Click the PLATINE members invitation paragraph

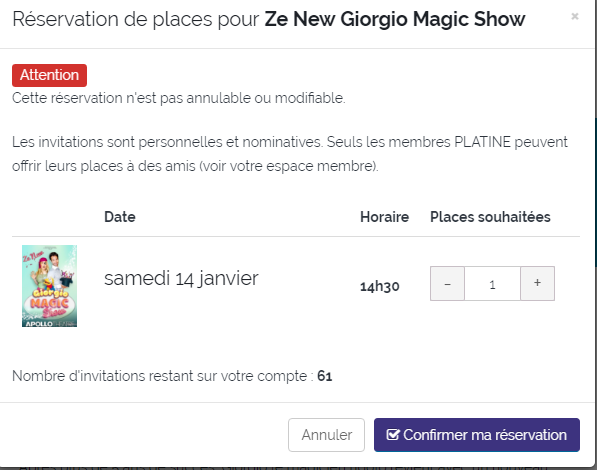tap(290, 154)
